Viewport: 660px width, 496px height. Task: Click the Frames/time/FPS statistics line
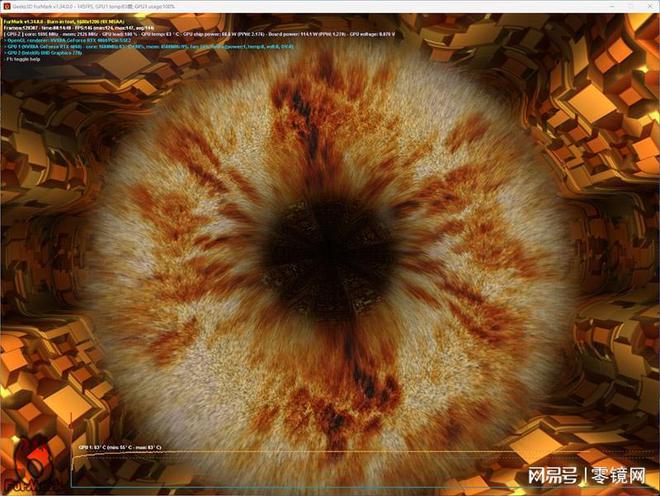(x=78, y=27)
